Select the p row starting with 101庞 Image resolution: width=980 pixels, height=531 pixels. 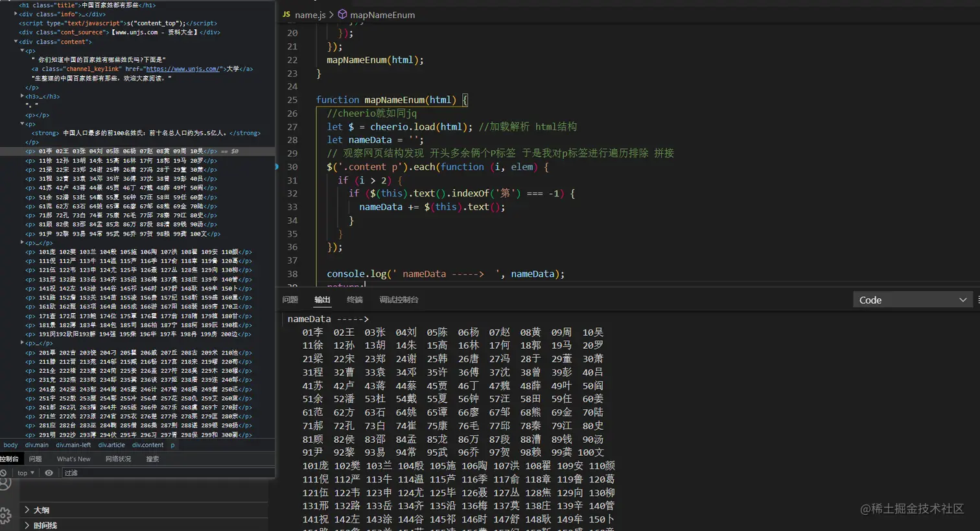tap(138, 252)
